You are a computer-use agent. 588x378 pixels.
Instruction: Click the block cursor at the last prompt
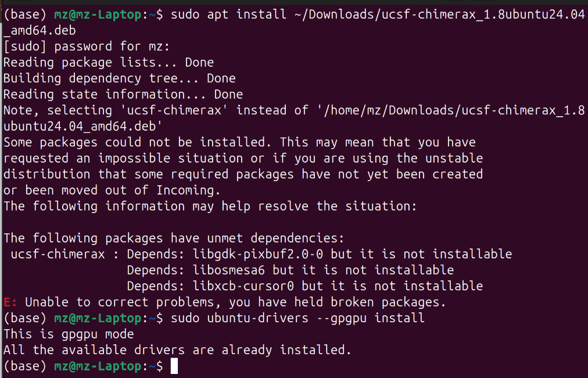click(x=174, y=366)
